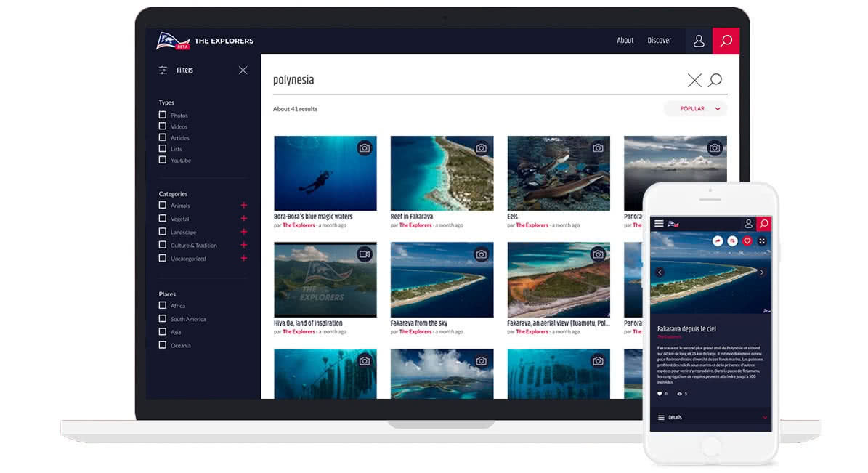Expand the Culture & Tradition category
868x473 pixels.
click(x=244, y=245)
